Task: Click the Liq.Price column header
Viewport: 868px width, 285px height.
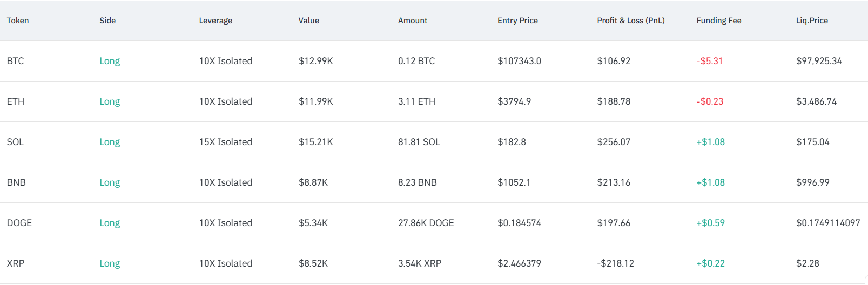Action: [x=811, y=21]
